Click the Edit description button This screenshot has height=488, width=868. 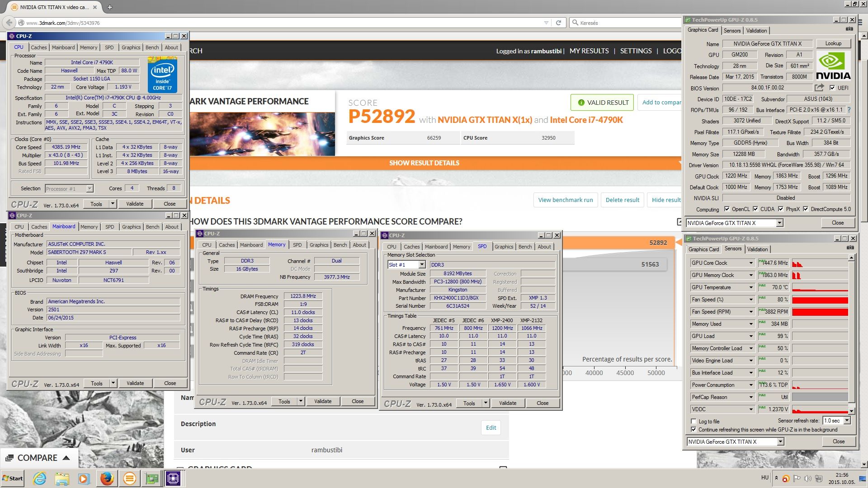491,427
